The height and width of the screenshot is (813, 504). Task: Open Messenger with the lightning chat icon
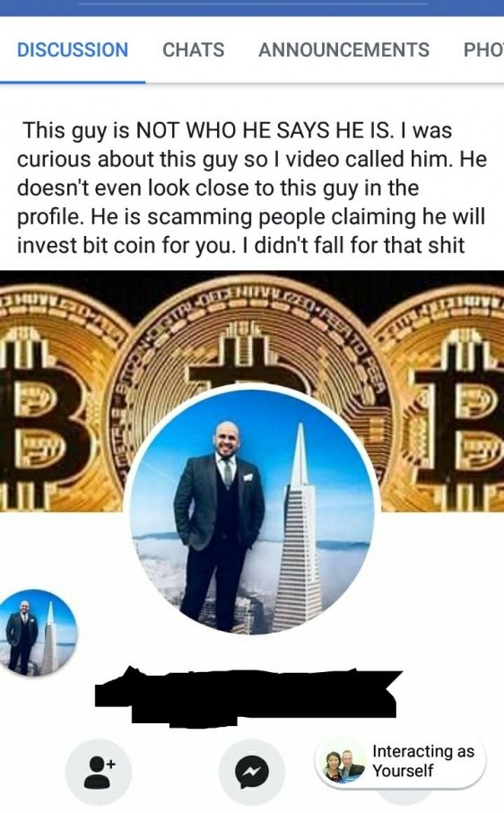(x=252, y=772)
